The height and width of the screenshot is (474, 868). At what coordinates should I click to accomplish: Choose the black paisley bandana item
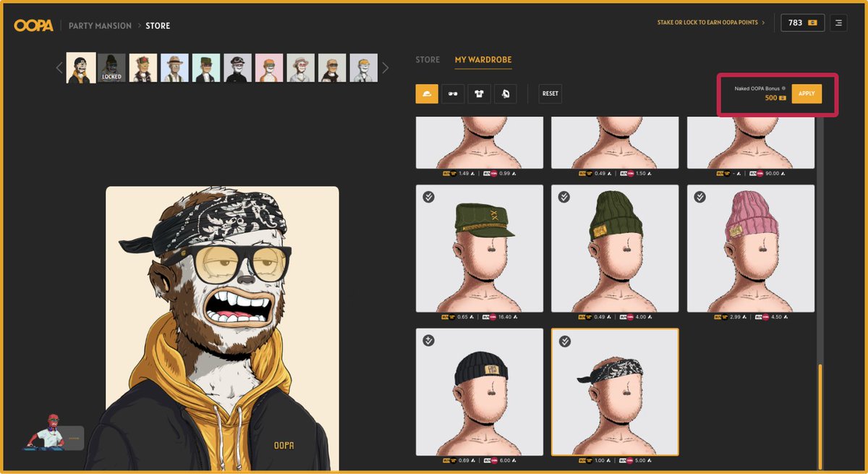tap(615, 392)
